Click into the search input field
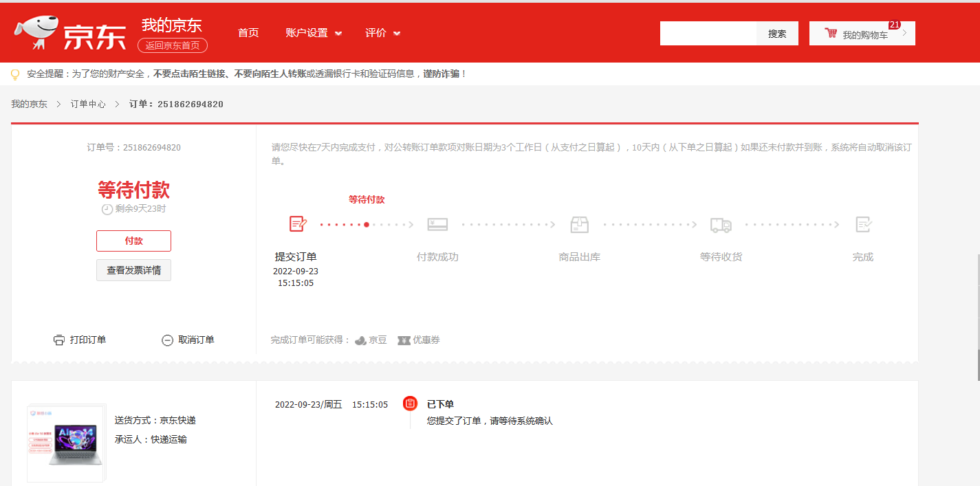 708,33
